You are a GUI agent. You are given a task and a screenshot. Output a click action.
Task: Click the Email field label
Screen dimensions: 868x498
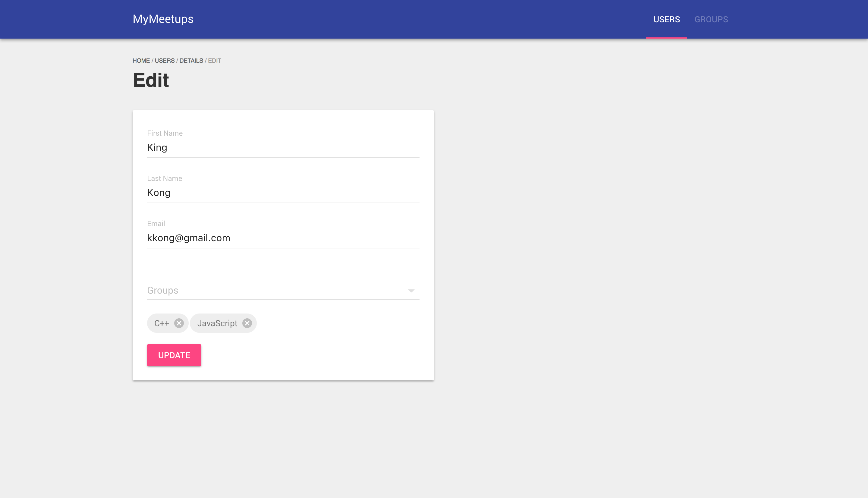coord(156,223)
